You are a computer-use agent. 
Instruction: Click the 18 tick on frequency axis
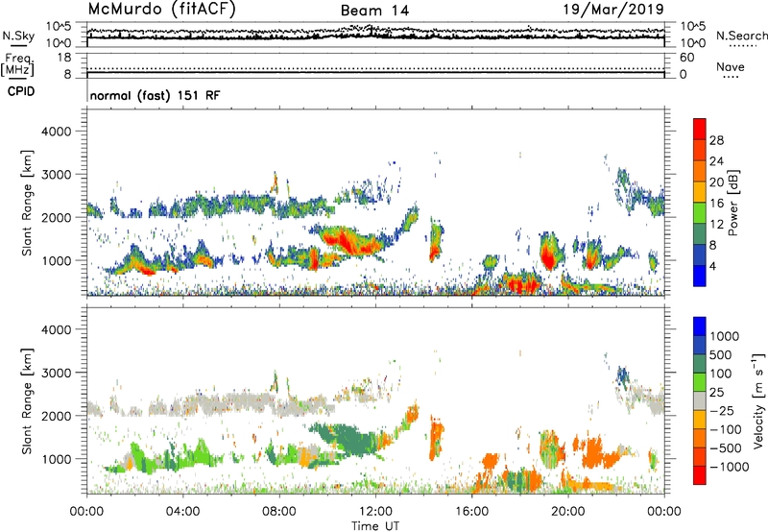tap(64, 58)
